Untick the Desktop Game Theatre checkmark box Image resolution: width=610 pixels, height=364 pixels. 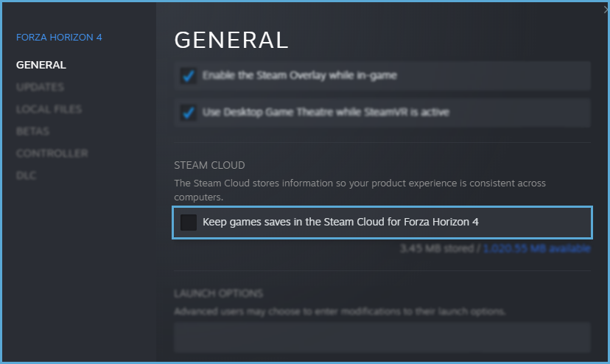pos(189,113)
